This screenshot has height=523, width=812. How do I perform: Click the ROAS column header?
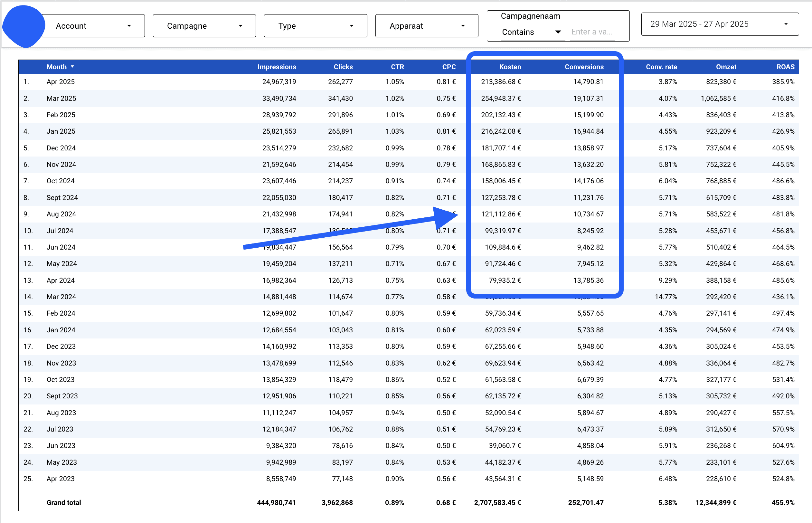pos(785,67)
